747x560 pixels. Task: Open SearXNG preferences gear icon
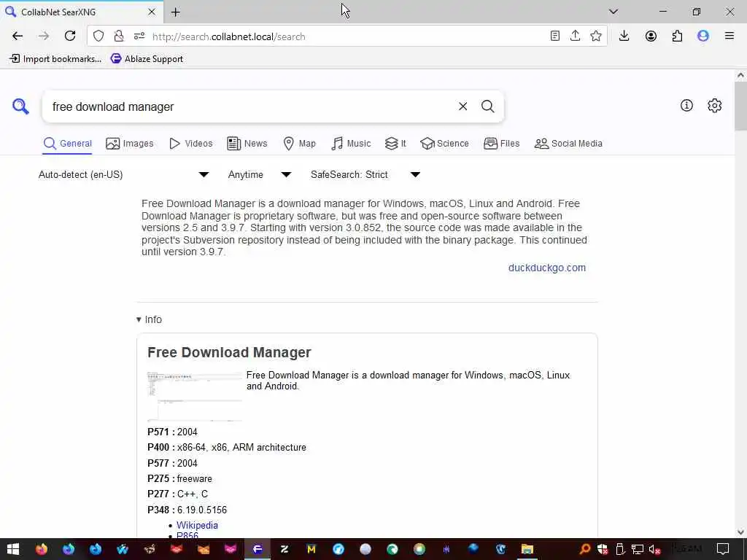pyautogui.click(x=714, y=106)
